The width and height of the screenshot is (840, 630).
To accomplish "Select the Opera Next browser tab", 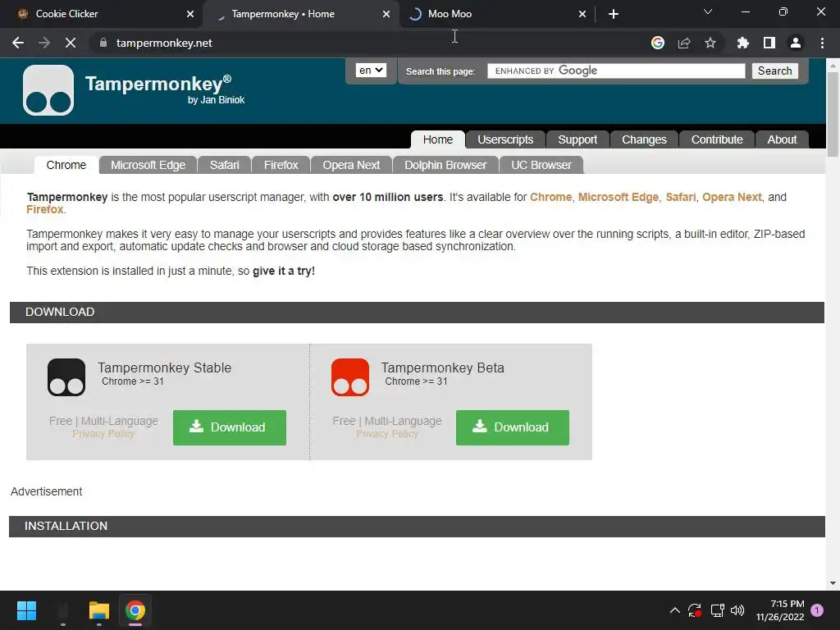I will tap(351, 165).
